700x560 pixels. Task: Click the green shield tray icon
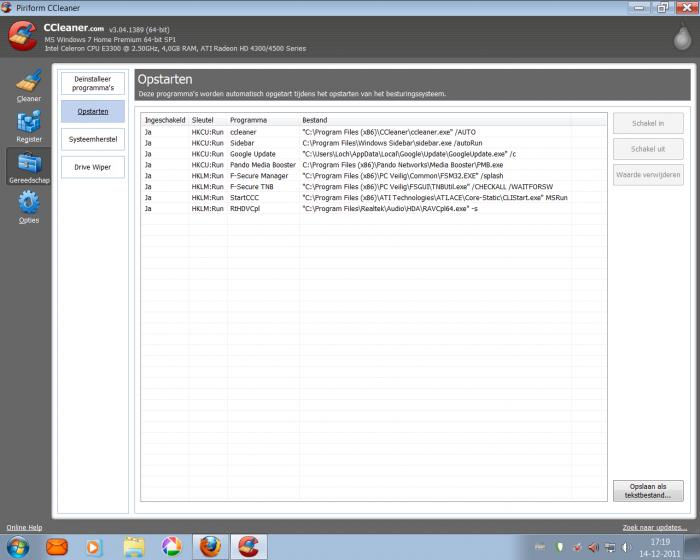tap(559, 547)
